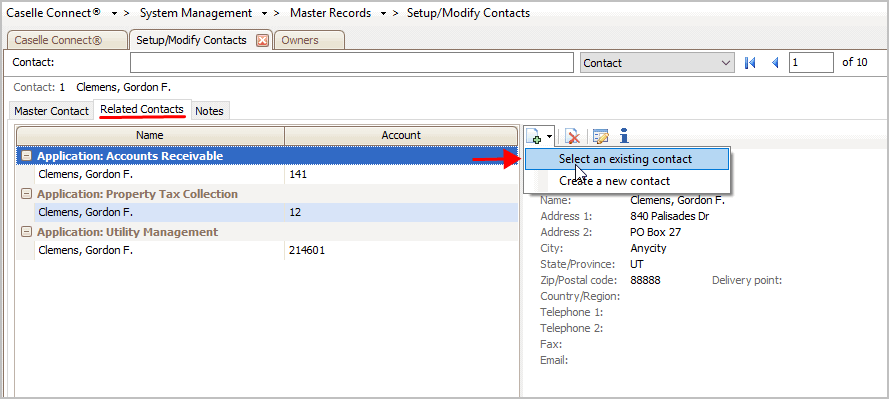Screen dimensions: 889x399
Task: Sort by the Name column header
Action: pyautogui.click(x=150, y=135)
